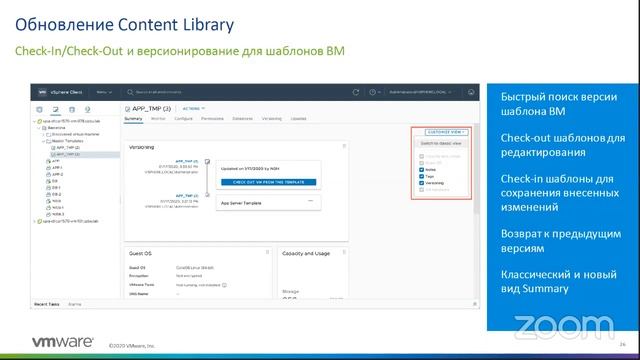Viewport: 640px width, 360px height.
Task: Click the App Server Template version card
Action: 268,203
